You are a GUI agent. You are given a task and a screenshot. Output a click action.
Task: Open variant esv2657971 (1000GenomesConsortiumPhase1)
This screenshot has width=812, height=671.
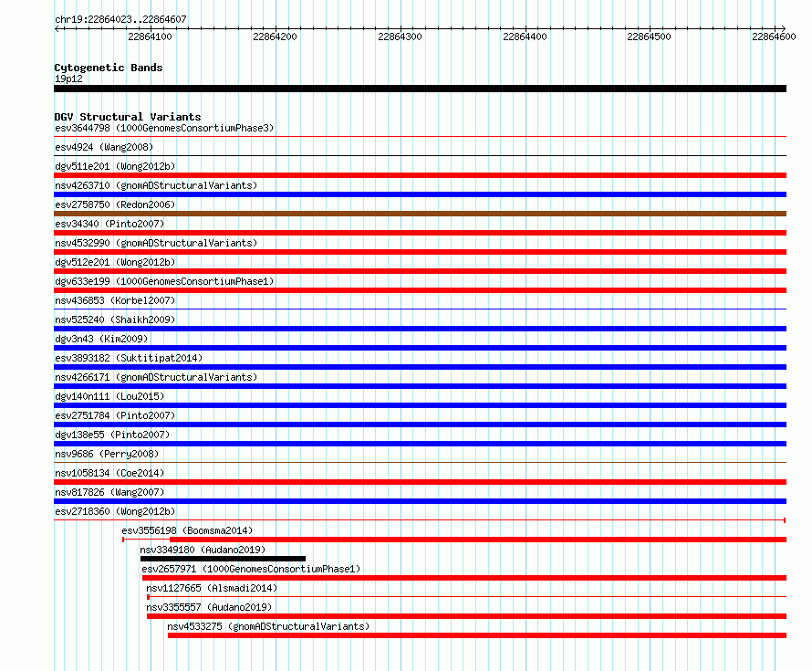[x=251, y=569]
